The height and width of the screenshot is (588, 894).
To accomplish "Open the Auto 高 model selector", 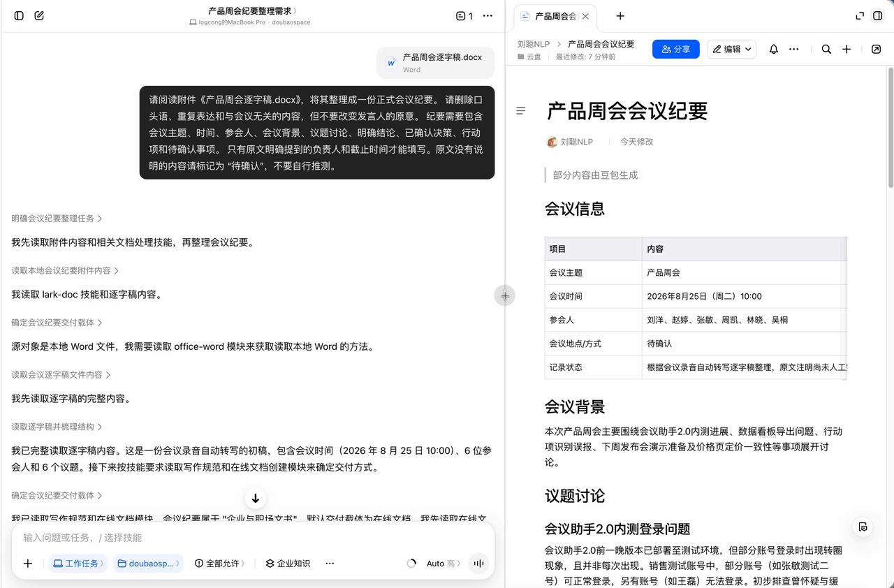I will [444, 564].
